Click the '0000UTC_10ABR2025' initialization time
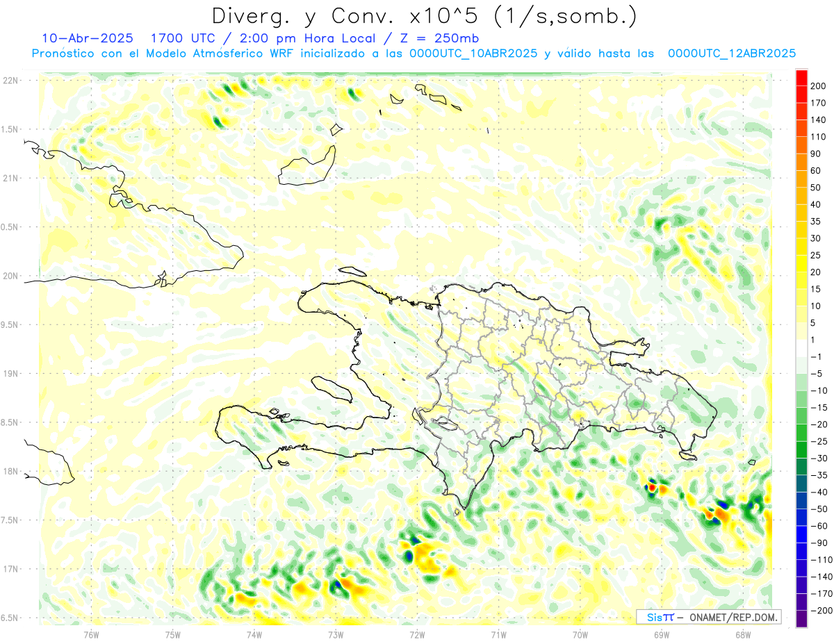This screenshot has width=834, height=644. (x=473, y=53)
